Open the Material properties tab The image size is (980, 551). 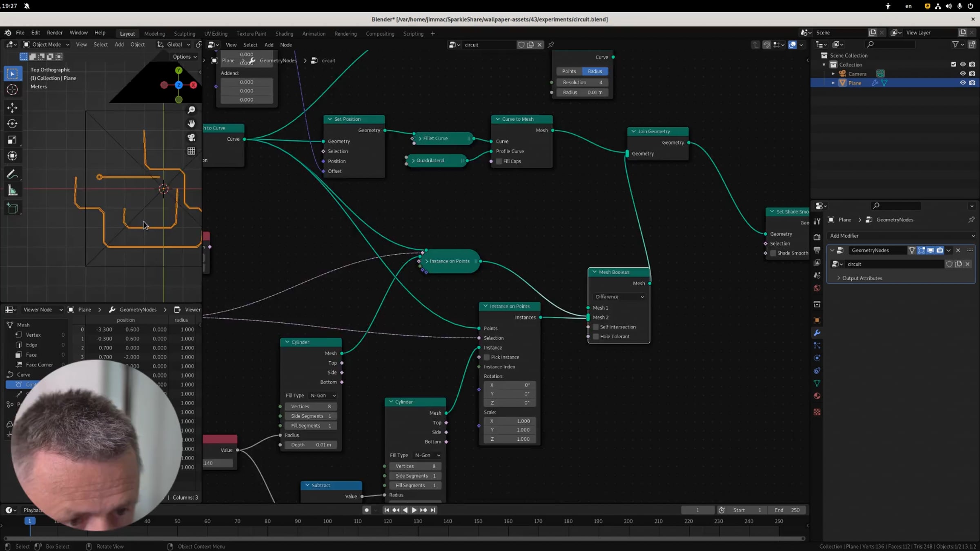(x=817, y=396)
